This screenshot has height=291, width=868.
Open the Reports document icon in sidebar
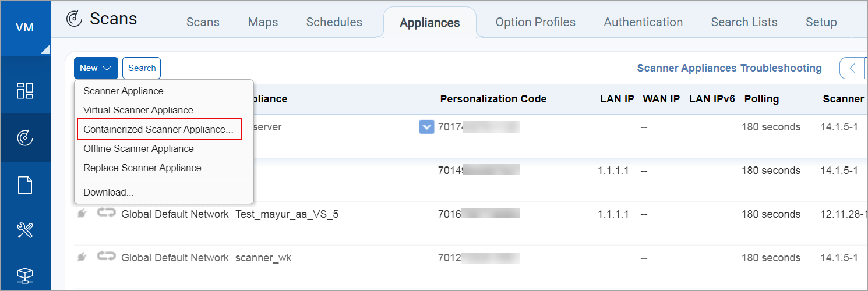point(25,185)
